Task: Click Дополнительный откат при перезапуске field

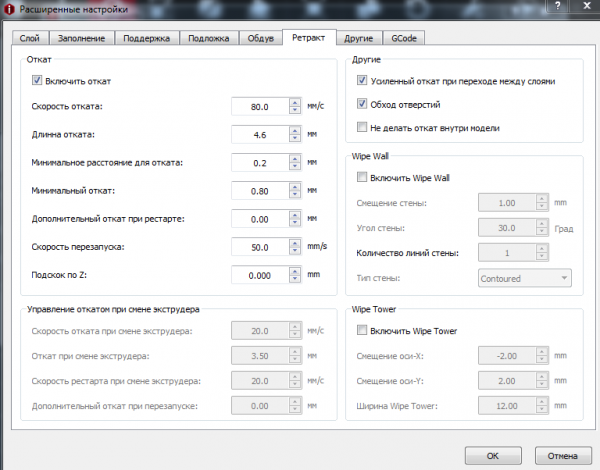Action: pyautogui.click(x=260, y=406)
